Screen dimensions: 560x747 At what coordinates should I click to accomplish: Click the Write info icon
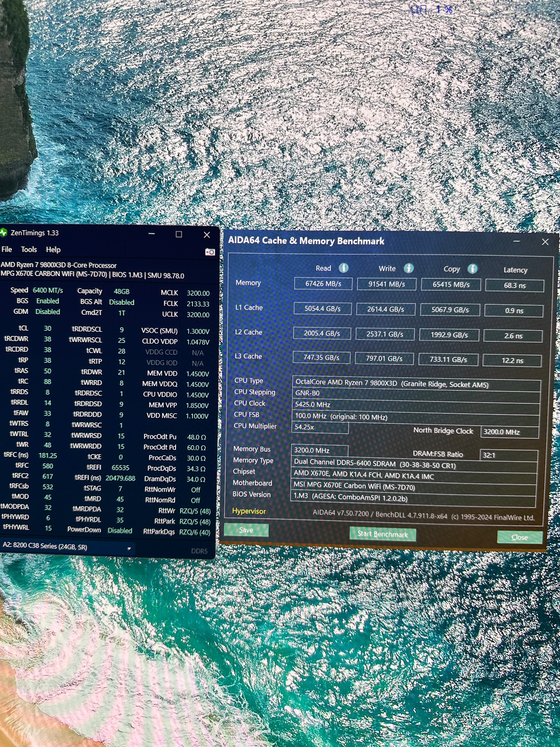pos(409,268)
